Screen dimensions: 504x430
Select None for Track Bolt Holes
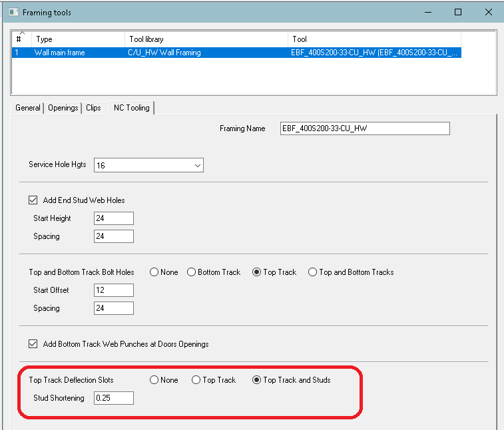pyautogui.click(x=154, y=272)
